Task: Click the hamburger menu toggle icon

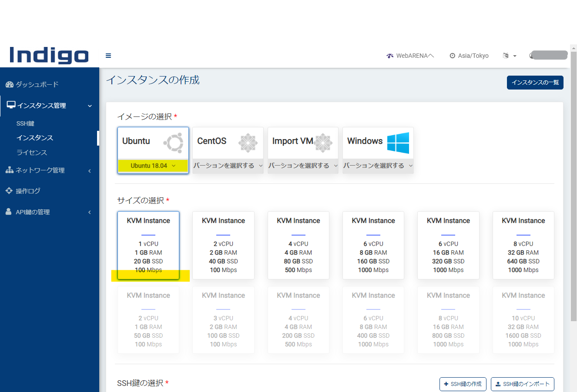Action: coord(108,56)
